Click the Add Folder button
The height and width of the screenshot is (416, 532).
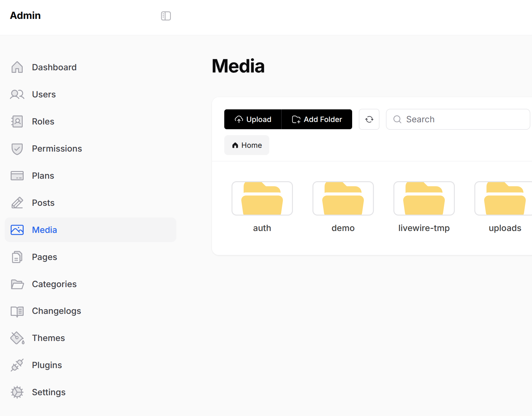[317, 119]
